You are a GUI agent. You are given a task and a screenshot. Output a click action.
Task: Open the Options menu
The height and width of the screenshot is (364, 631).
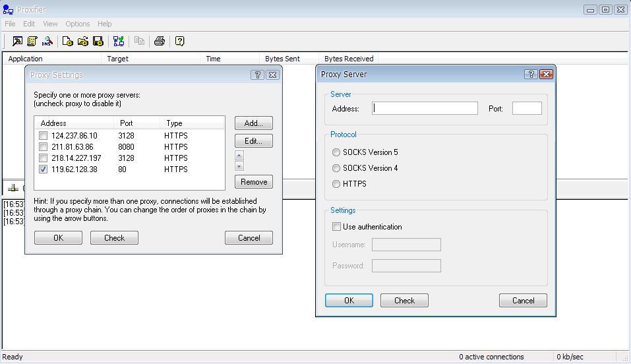(78, 24)
